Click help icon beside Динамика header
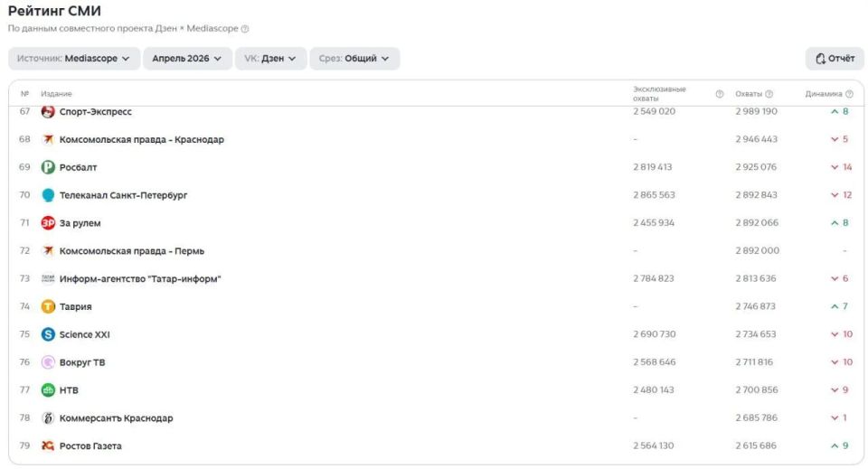This screenshot has width=868, height=469. [x=850, y=94]
